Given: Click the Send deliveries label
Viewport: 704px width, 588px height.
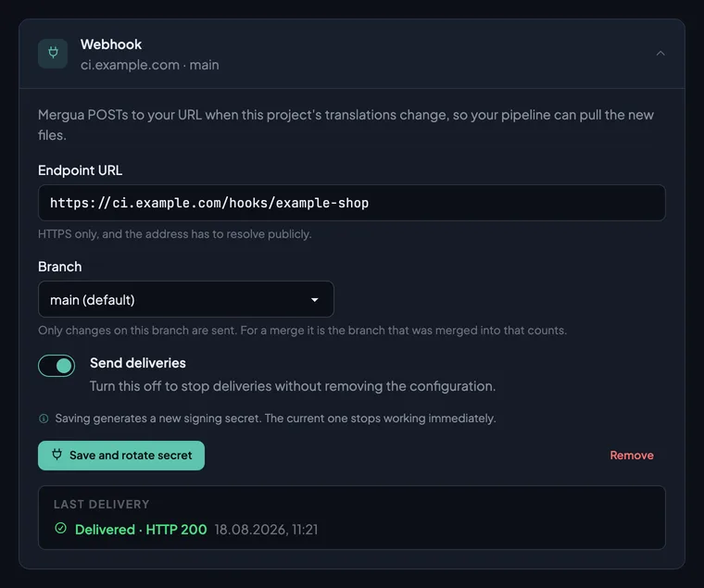Looking at the screenshot, I should 138,363.
